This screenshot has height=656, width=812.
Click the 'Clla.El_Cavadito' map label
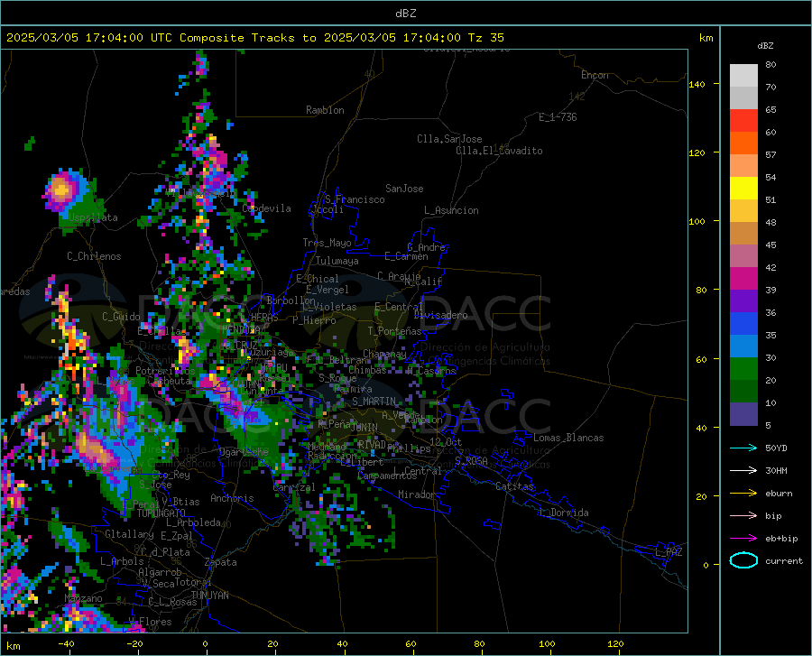tap(499, 151)
